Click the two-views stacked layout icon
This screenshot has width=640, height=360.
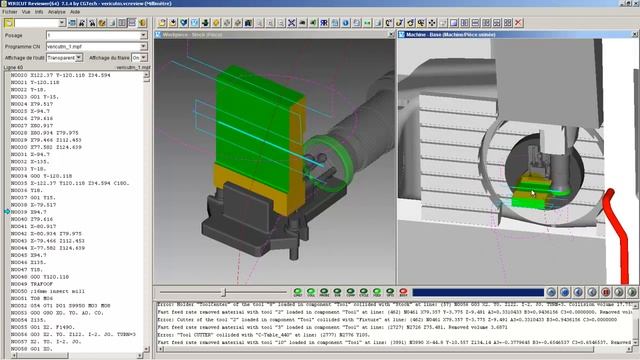click(x=476, y=23)
